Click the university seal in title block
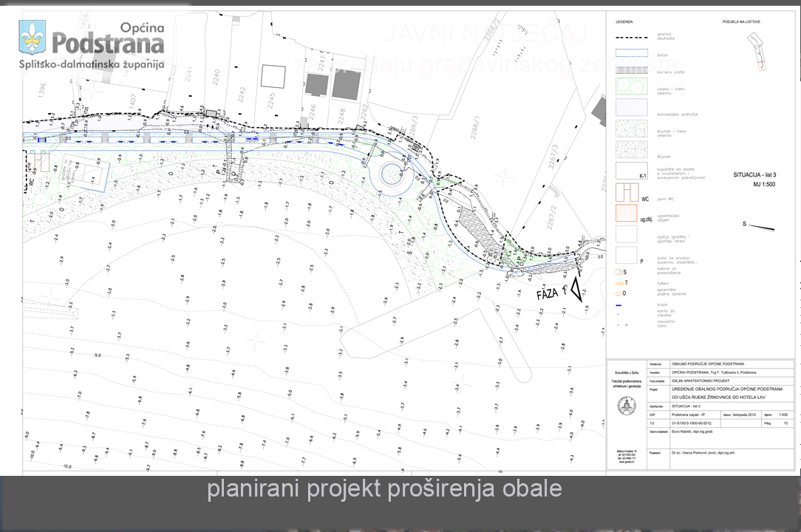The width and height of the screenshot is (801, 532). 626,405
